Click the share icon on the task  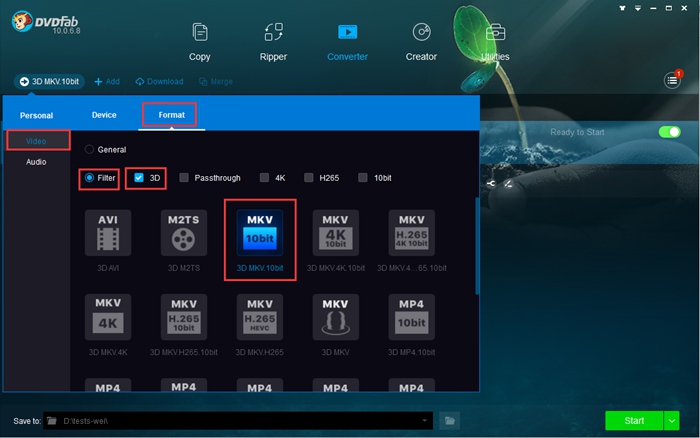[491, 184]
